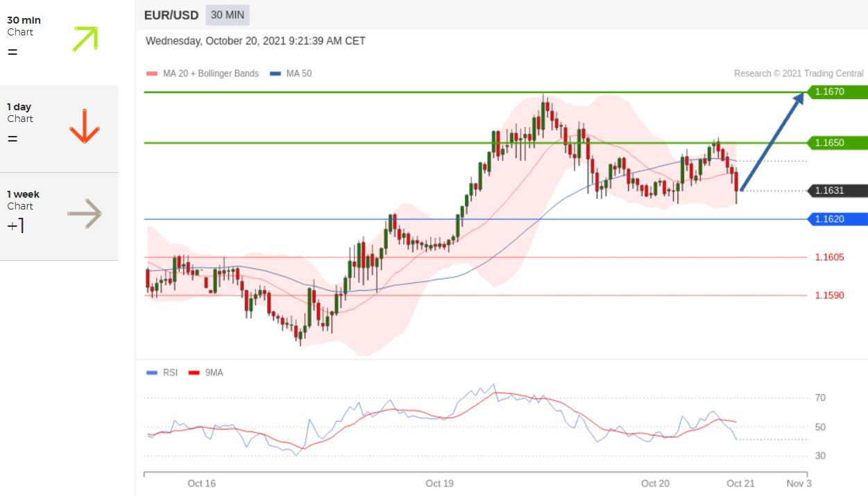Click the gray sideways trend arrow icon

point(85,214)
